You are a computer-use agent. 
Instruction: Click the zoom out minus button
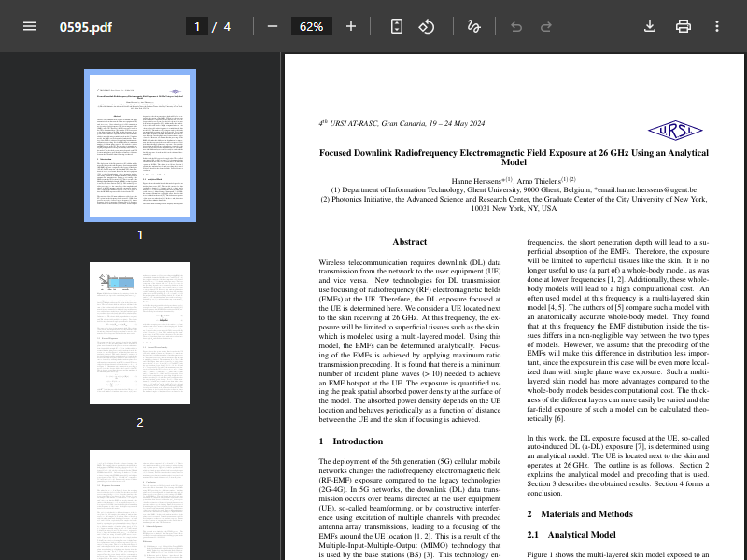point(273,26)
